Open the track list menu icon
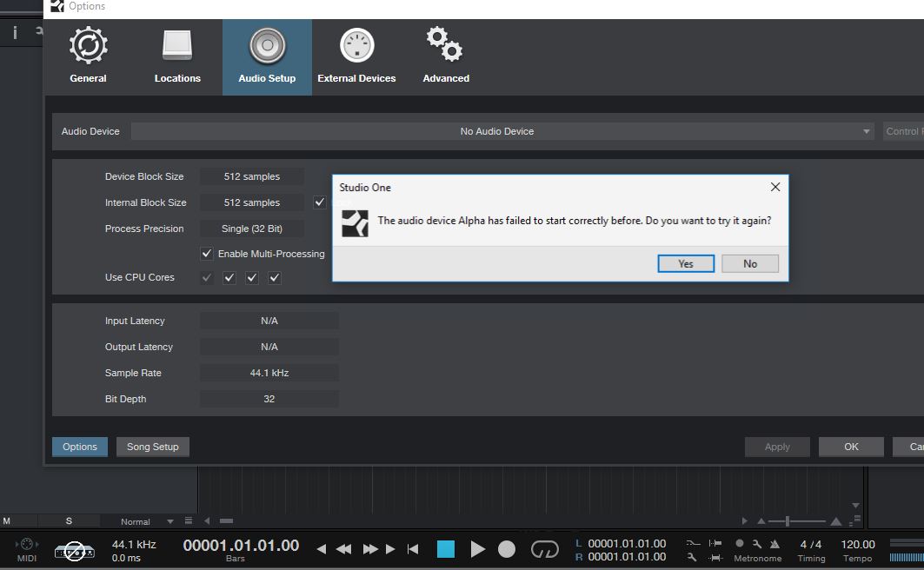This screenshot has width=924, height=570. click(x=189, y=520)
